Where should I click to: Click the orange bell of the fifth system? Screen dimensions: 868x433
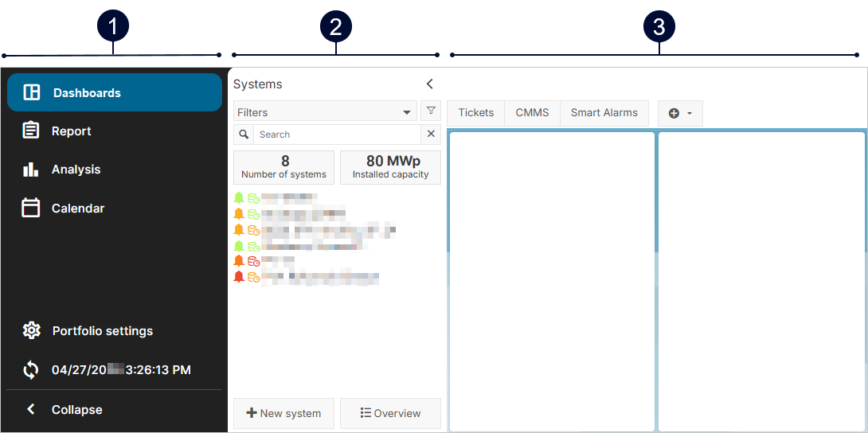pyautogui.click(x=239, y=260)
